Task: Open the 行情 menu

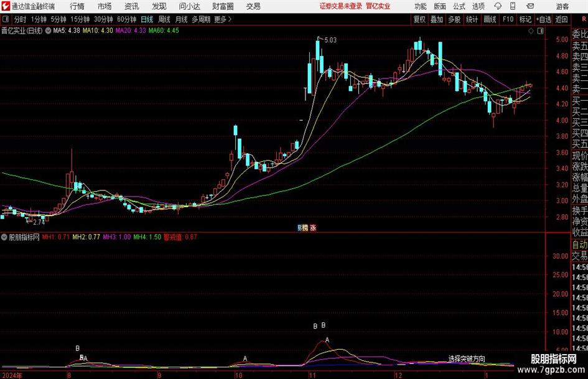Action: coord(77,6)
